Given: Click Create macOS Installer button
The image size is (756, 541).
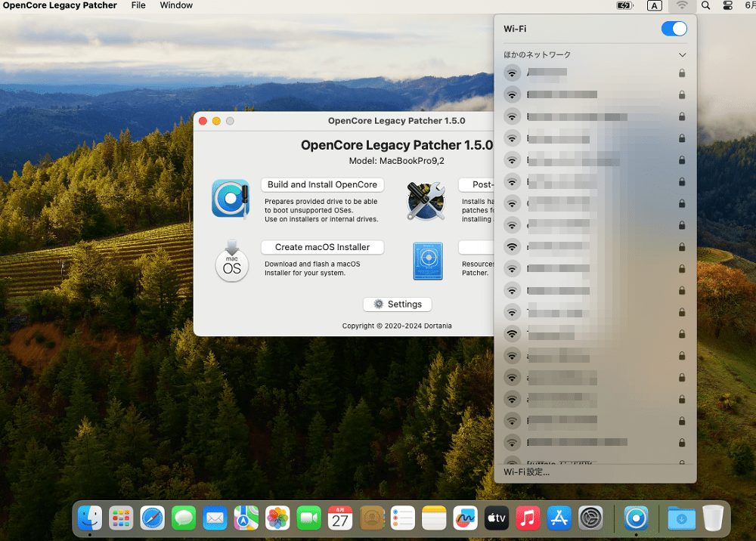Looking at the screenshot, I should pyautogui.click(x=323, y=247).
